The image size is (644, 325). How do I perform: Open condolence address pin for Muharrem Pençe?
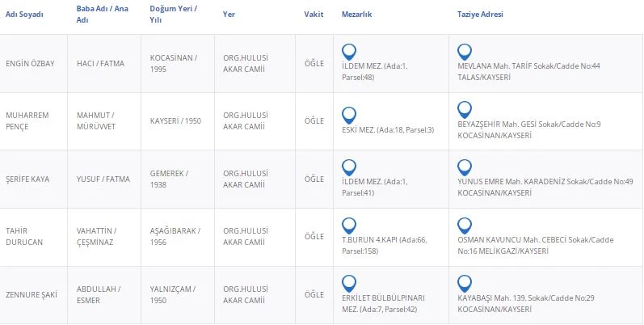click(465, 110)
